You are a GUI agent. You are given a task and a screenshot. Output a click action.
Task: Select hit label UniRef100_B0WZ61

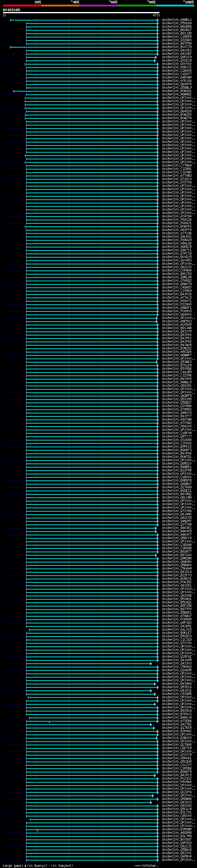pyautogui.click(x=176, y=91)
